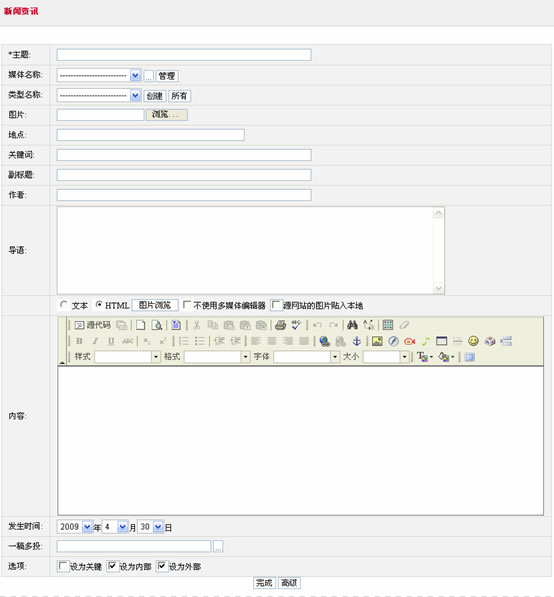Click the Insert hyperlink globe icon

324,341
